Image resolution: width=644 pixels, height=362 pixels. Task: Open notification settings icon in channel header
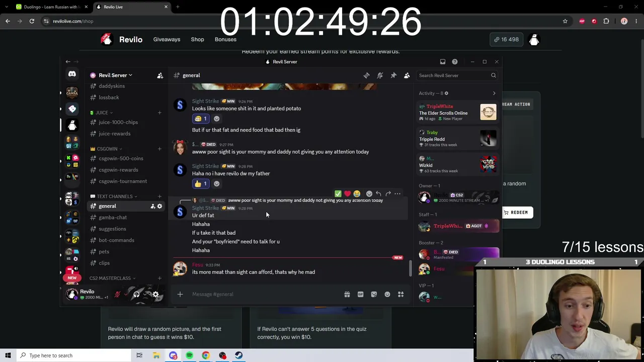[380, 75]
